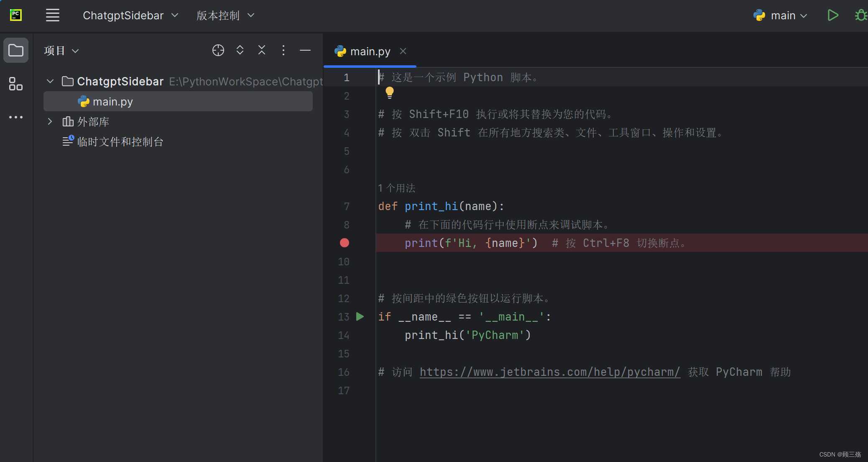
Task: Click the PyCharm logo icon
Action: [16, 15]
